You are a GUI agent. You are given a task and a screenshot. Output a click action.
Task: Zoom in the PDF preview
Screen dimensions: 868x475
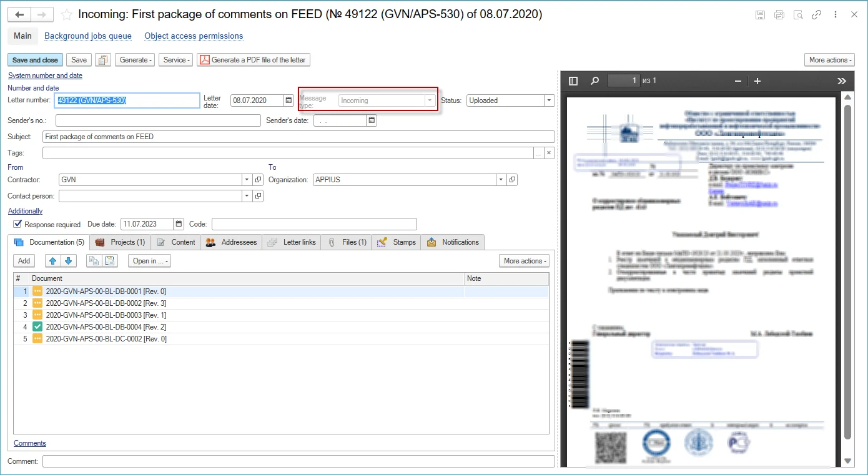click(757, 81)
